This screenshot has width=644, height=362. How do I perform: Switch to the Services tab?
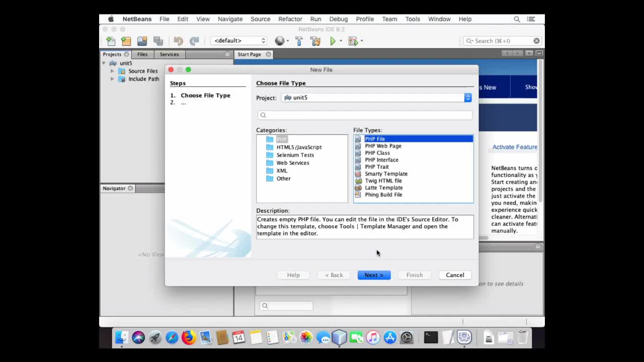coord(169,54)
